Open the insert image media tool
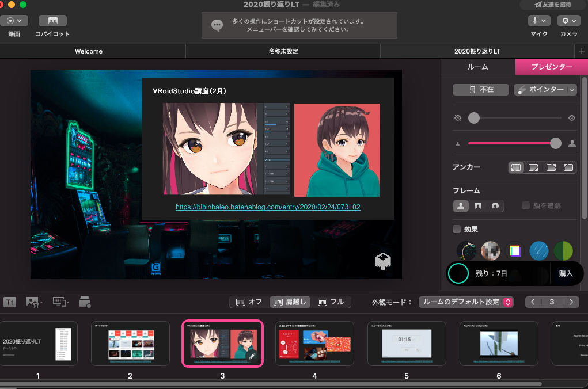The height and width of the screenshot is (389, 588). [x=34, y=302]
